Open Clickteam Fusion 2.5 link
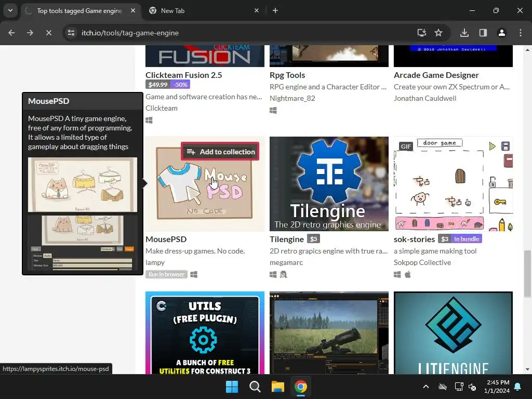Viewport: 532px width, 399px height. pos(183,75)
